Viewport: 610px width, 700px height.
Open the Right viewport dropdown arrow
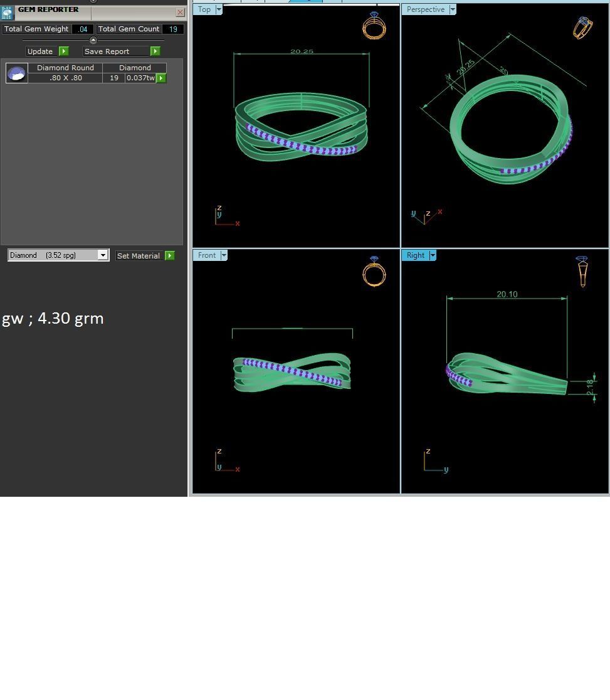[x=433, y=255]
